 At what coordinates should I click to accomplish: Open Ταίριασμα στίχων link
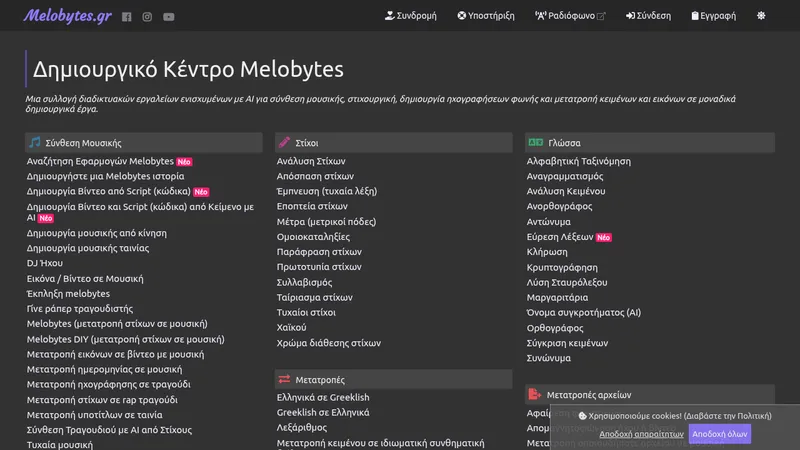pos(315,297)
